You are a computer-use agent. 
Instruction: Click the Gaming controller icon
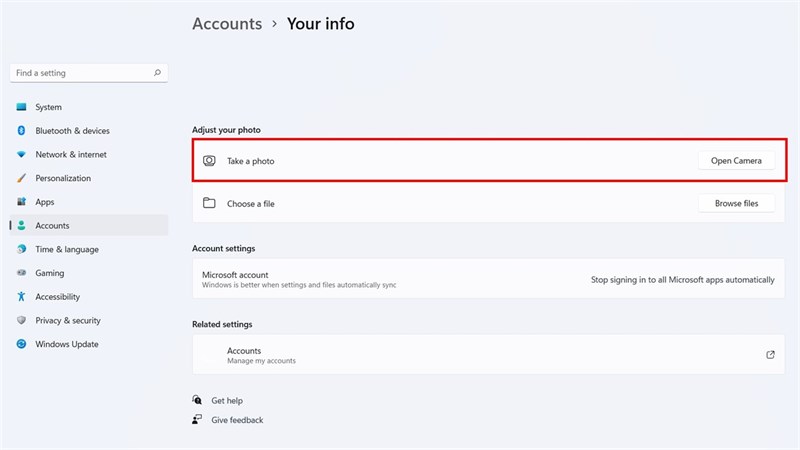click(21, 272)
